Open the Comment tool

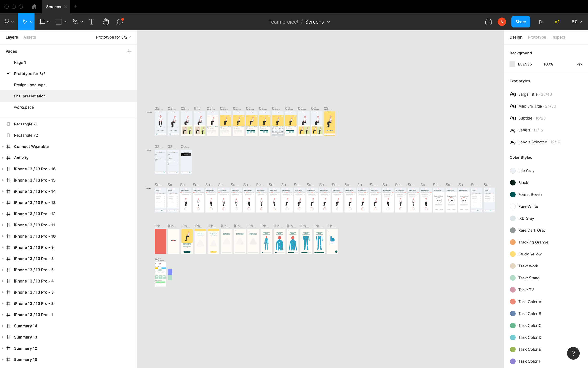pos(120,22)
